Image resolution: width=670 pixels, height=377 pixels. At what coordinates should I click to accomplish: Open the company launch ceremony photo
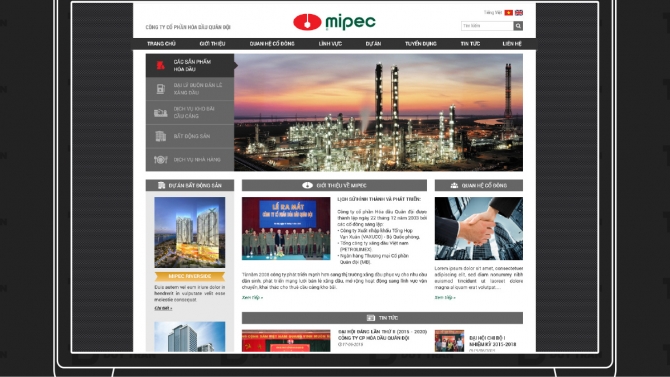286,228
